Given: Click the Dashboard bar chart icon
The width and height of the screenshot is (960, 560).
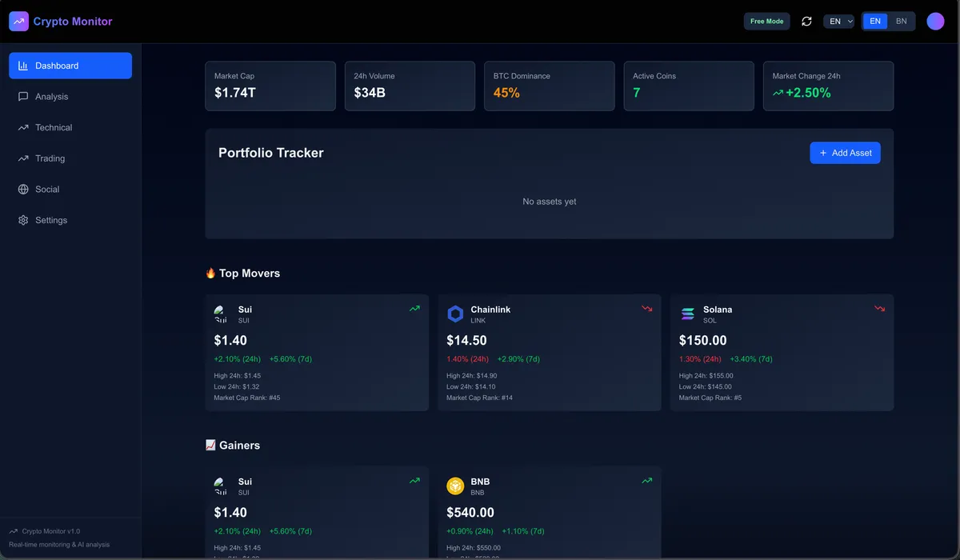Looking at the screenshot, I should [23, 66].
